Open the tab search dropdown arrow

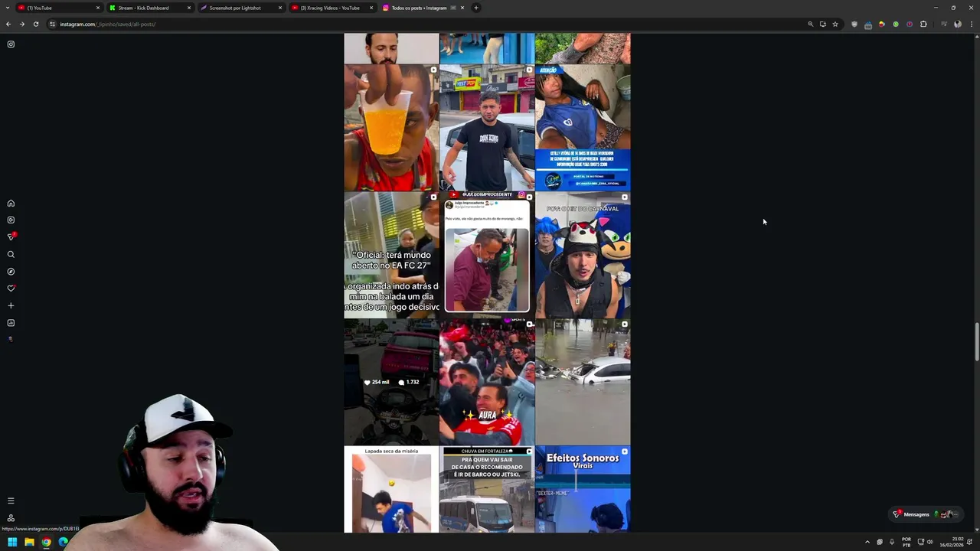point(8,8)
